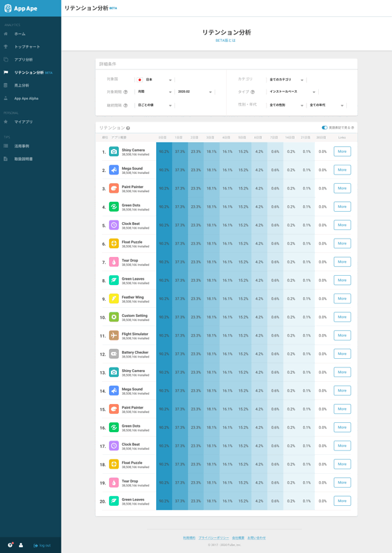Image resolution: width=392 pixels, height=553 pixels.
Task: Open the 日ごとの値 interval dropdown
Action: click(x=154, y=105)
